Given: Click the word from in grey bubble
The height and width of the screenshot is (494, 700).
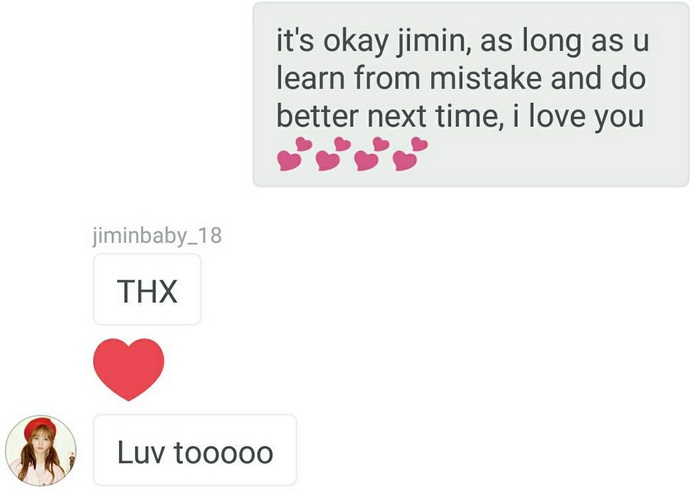Looking at the screenshot, I should [x=388, y=78].
